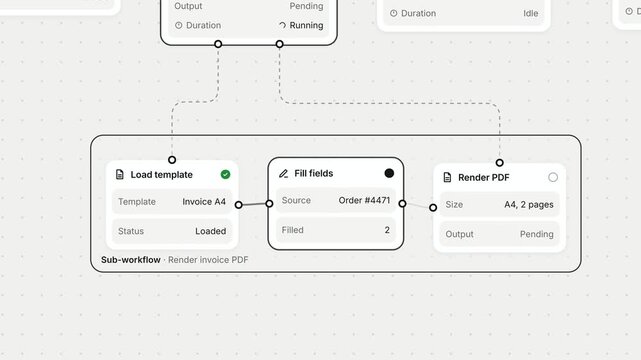Image resolution: width=641 pixels, height=360 pixels.
Task: Click the empty status circle on Render PDF
Action: pos(553,177)
